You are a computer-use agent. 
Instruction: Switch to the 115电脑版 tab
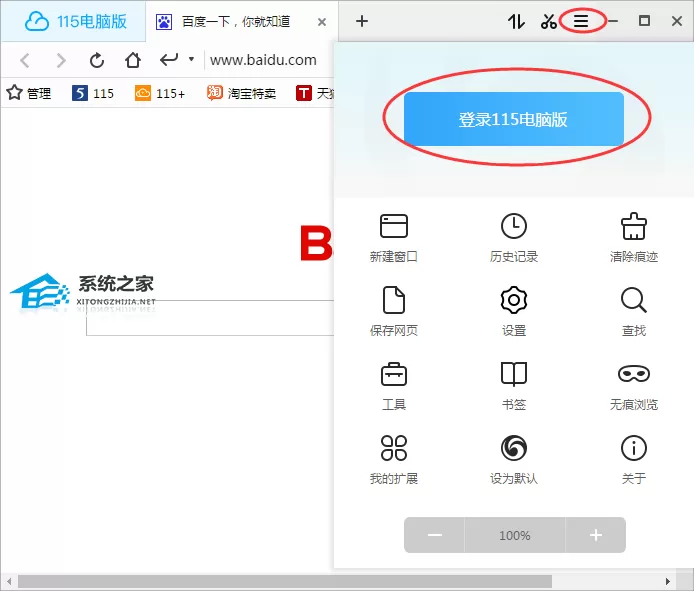click(x=73, y=21)
